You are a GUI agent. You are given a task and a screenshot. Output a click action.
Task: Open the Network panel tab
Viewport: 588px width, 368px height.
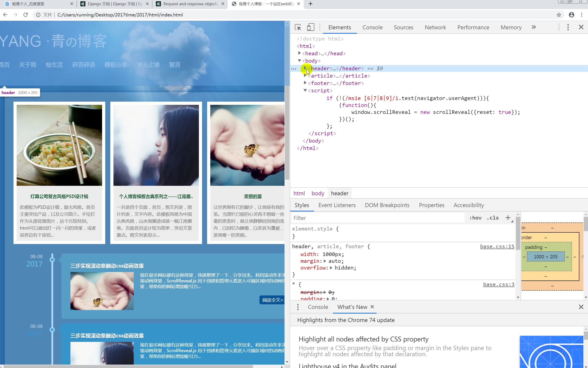435,27
